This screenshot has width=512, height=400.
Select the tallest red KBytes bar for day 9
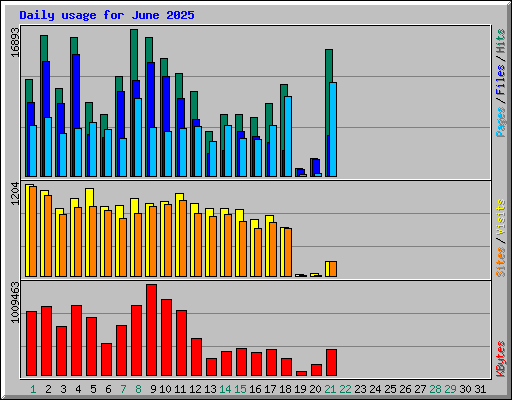pos(151,330)
